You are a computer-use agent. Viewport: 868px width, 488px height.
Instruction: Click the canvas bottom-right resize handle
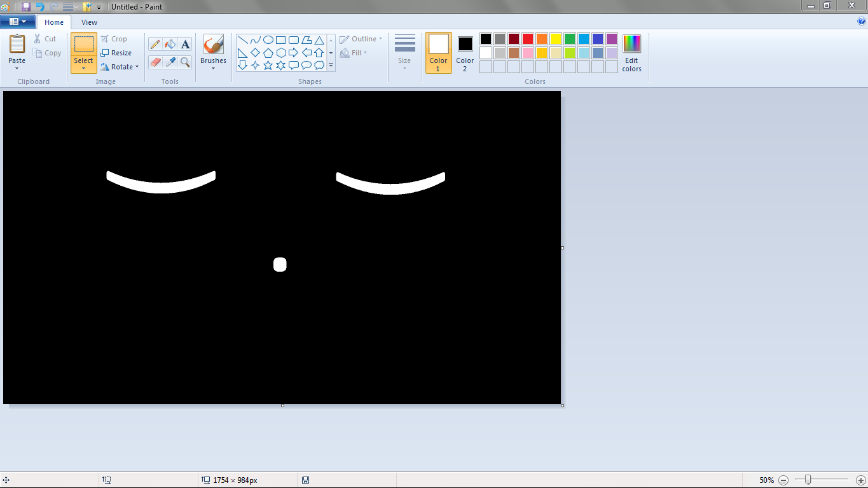(x=562, y=405)
